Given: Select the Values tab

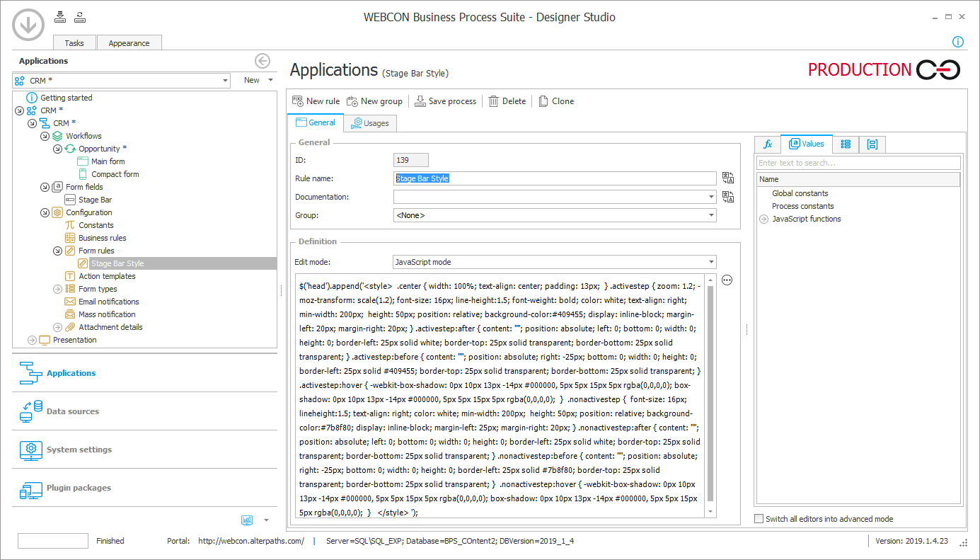Looking at the screenshot, I should pyautogui.click(x=807, y=144).
